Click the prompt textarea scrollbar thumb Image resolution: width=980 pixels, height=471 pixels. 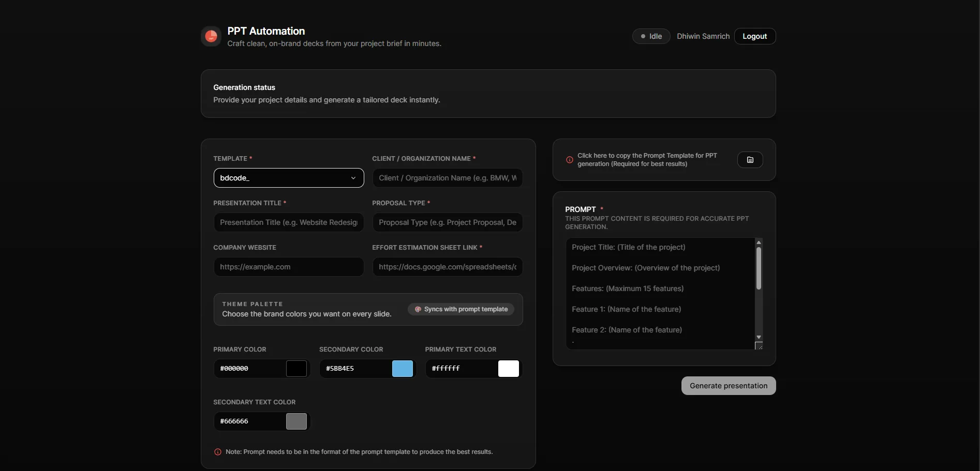point(759,268)
